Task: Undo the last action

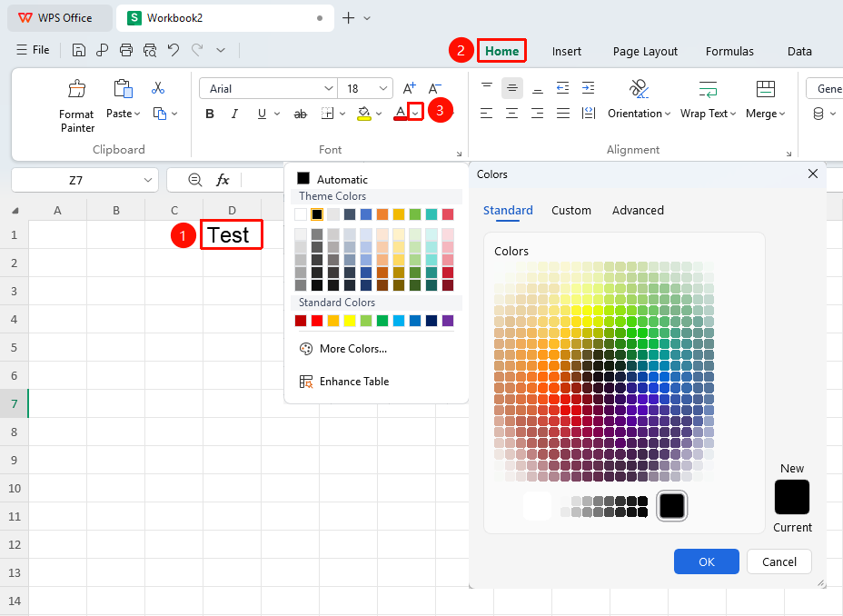Action: pos(174,50)
